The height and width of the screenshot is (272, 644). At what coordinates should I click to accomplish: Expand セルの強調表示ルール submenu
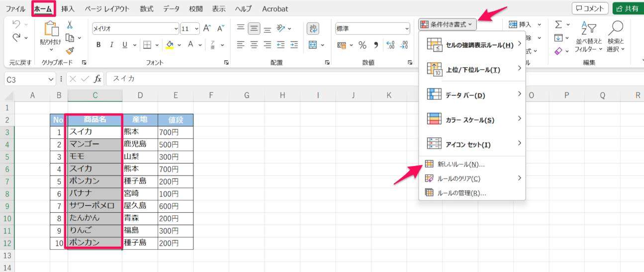[472, 45]
